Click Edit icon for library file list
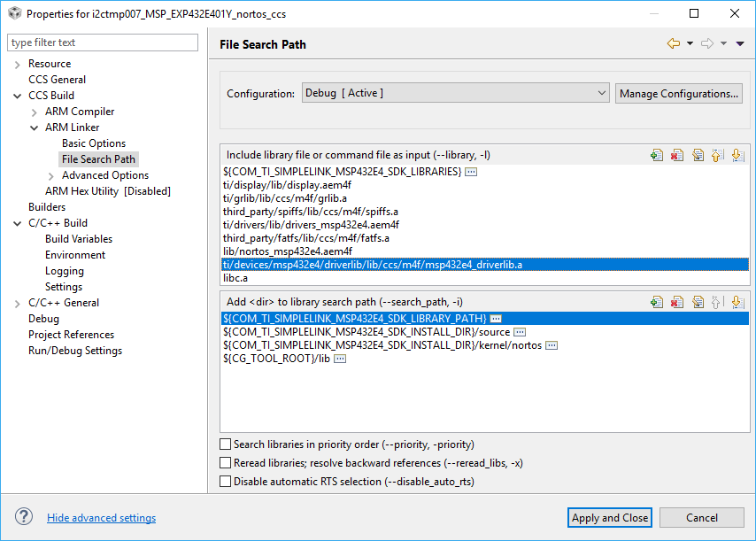The image size is (756, 541). click(x=697, y=155)
